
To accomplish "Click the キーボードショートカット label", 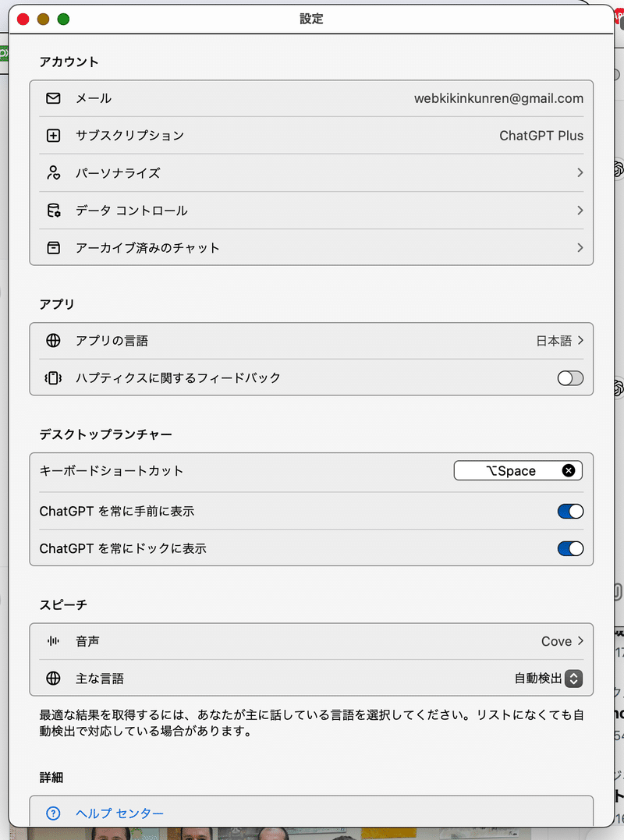I will [x=112, y=470].
